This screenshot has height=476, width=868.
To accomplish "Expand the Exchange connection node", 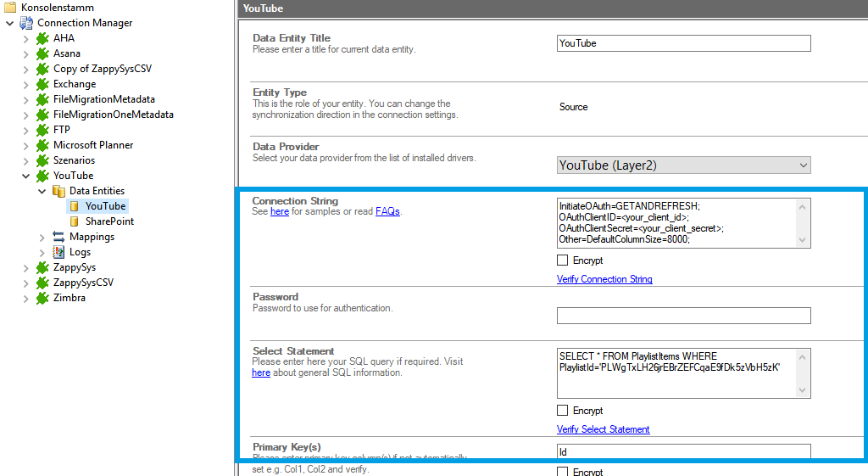I will (25, 84).
